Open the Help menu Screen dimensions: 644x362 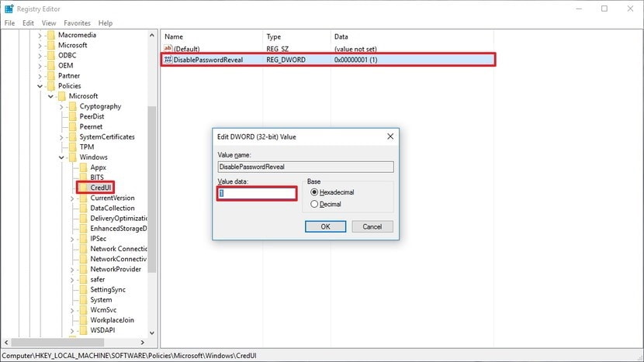coord(106,23)
